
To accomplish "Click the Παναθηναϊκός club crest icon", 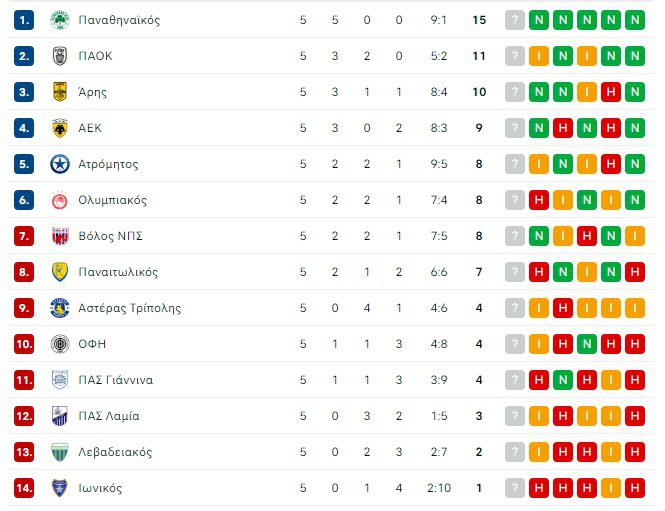I will (59, 20).
